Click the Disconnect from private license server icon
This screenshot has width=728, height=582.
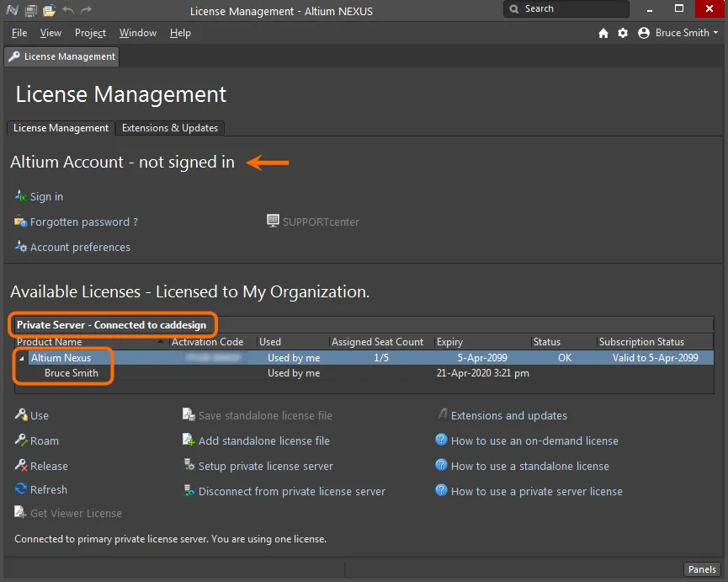click(189, 490)
